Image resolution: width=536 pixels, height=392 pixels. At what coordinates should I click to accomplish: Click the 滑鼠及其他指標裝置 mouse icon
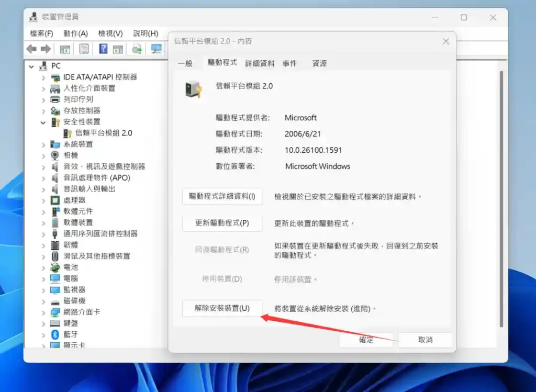pyautogui.click(x=55, y=256)
